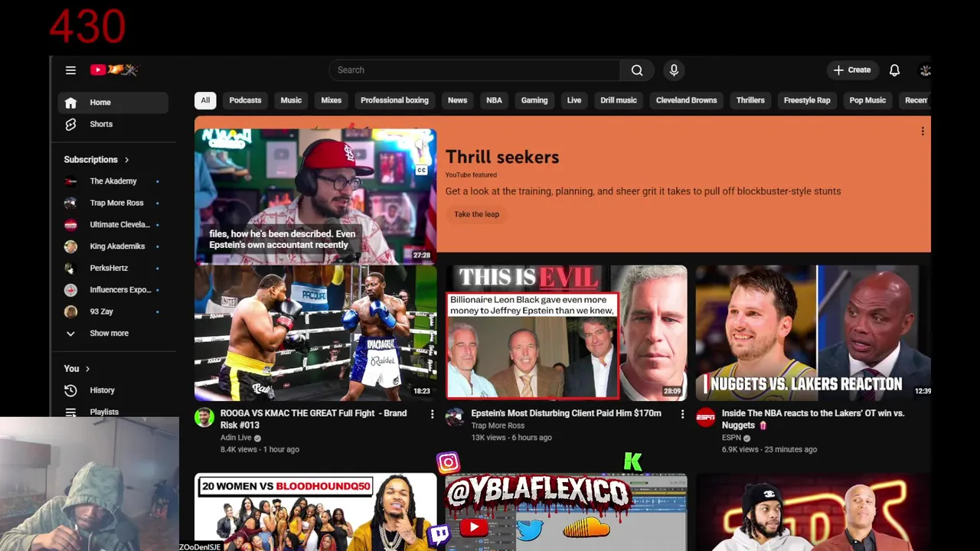Open Thrill seekers banner options menu
Image resolution: width=980 pixels, height=551 pixels.
923,132
